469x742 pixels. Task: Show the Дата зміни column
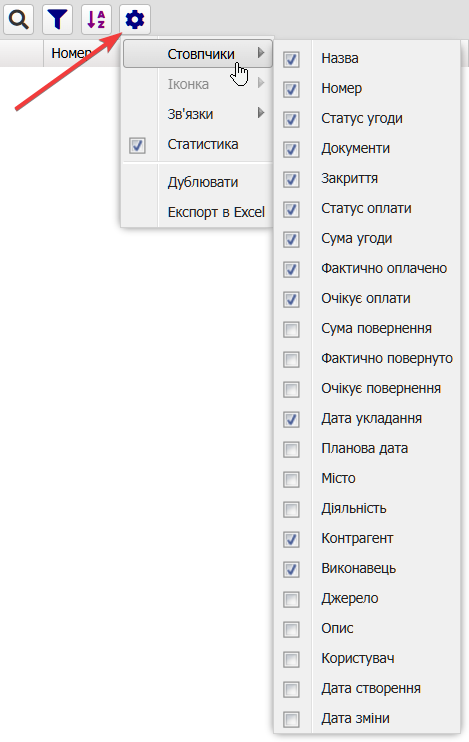[291, 719]
